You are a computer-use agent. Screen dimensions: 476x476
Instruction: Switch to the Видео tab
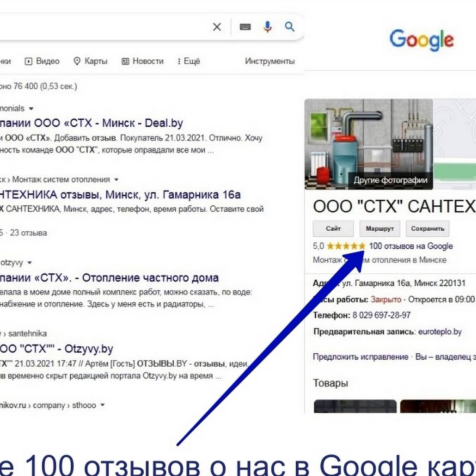click(42, 61)
